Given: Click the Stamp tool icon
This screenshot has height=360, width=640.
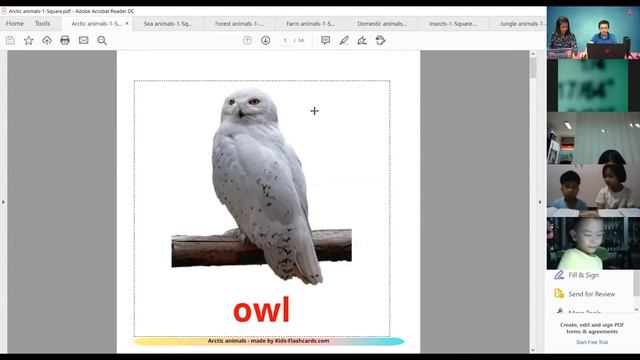Looking at the screenshot, I should pos(380,40).
